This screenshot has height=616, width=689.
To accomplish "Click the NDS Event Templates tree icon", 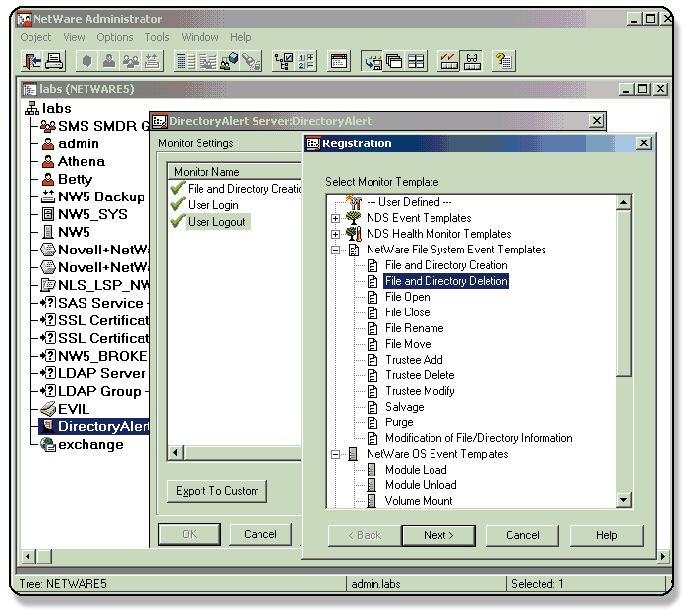I will coord(354,217).
